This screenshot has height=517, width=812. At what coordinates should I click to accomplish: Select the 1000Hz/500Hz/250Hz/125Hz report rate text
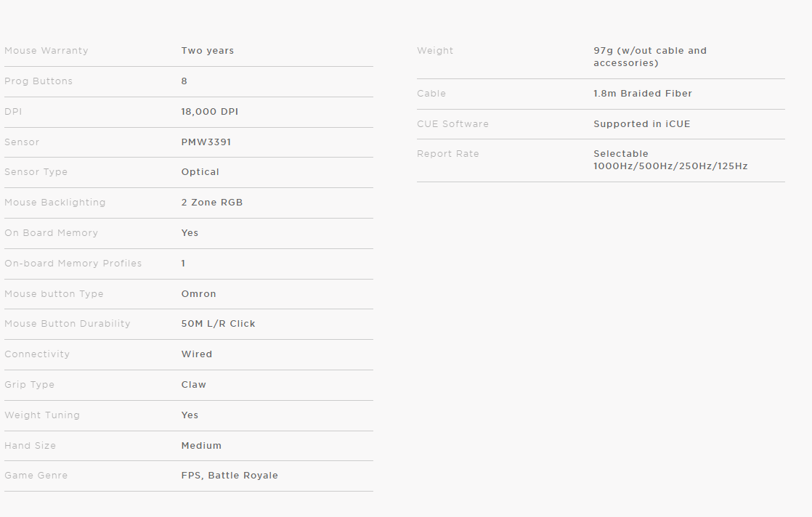pyautogui.click(x=670, y=166)
